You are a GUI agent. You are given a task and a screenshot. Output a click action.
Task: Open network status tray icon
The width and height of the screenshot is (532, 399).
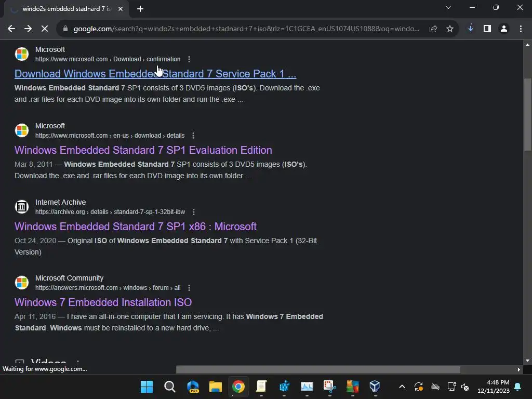pyautogui.click(x=451, y=387)
